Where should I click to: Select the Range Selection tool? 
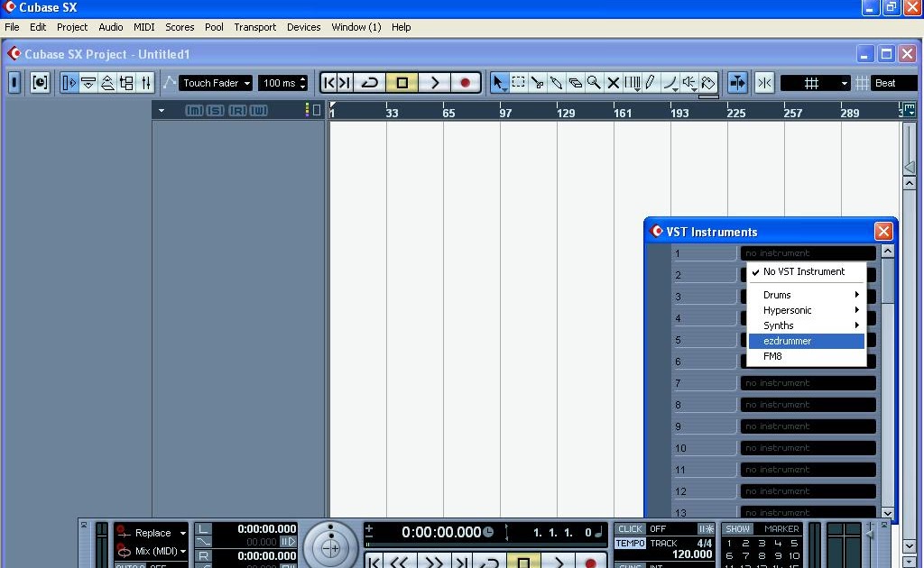point(518,83)
